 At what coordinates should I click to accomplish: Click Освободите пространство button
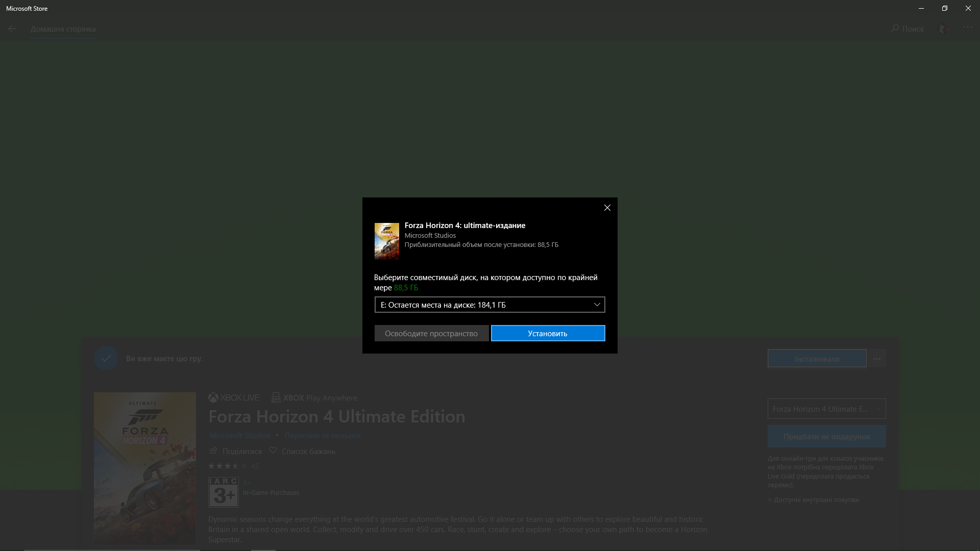[431, 333]
